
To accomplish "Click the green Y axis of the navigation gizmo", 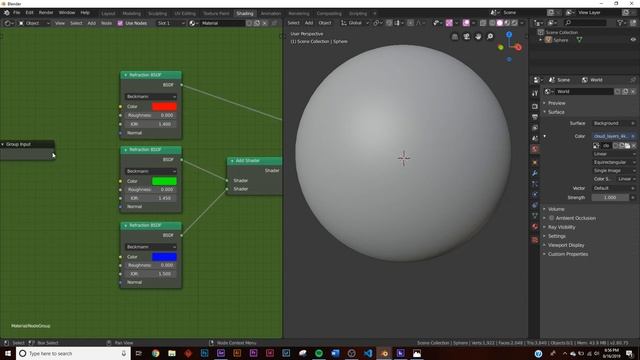I will (501, 47).
